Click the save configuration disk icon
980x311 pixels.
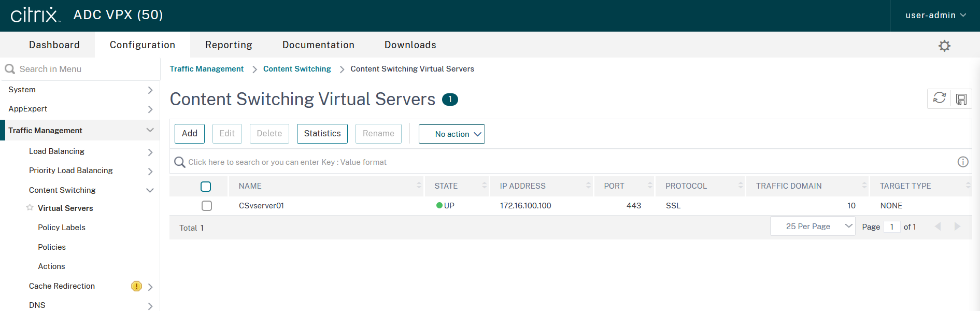coord(961,99)
